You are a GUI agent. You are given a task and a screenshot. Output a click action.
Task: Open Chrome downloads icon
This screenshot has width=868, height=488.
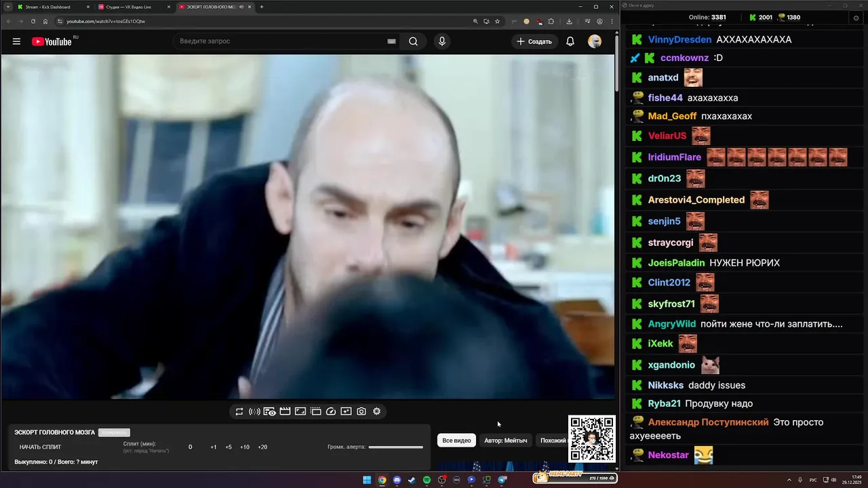tap(569, 21)
